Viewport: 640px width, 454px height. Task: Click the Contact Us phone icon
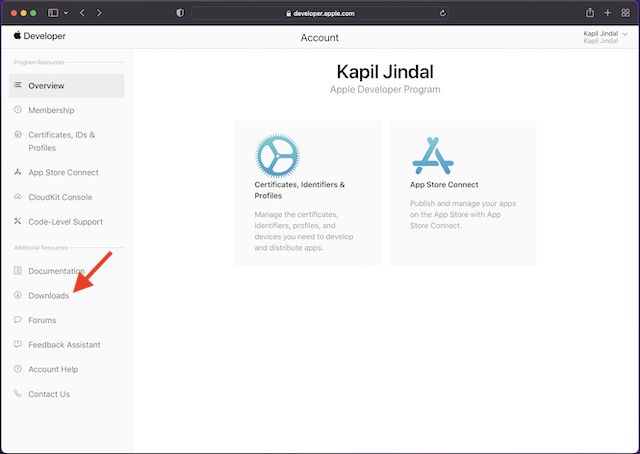coord(18,394)
